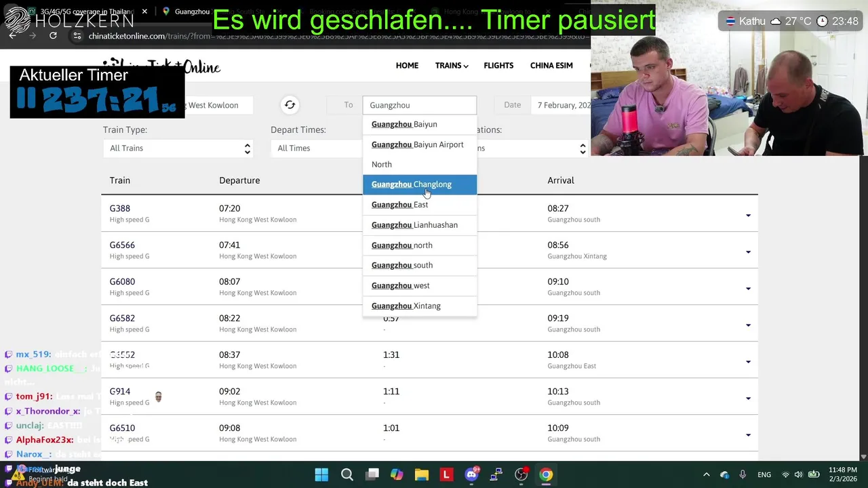Open the volume control in tray
The height and width of the screenshot is (488, 868).
click(x=798, y=474)
